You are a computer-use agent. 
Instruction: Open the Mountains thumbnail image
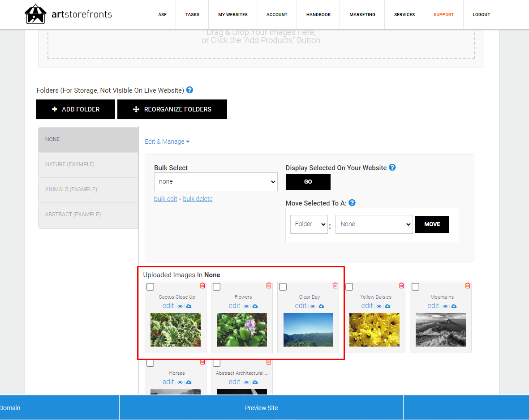tap(441, 330)
